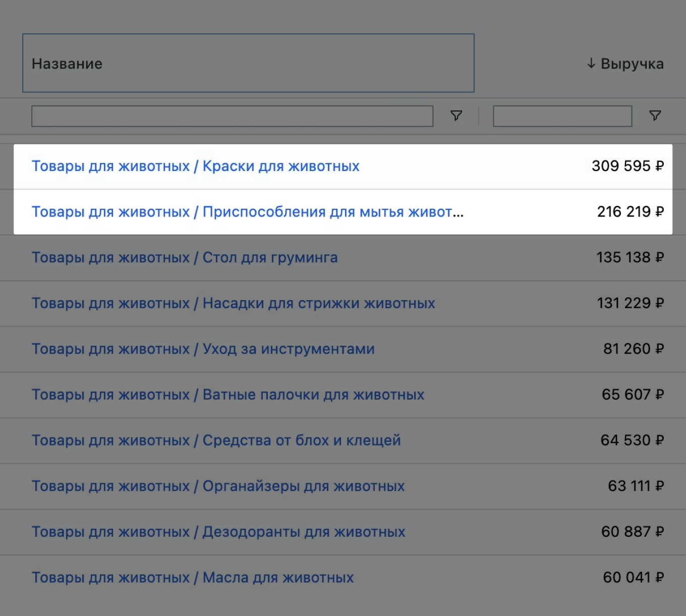Image resolution: width=686 pixels, height=616 pixels.
Task: Focus the name filter input field
Action: [x=232, y=116]
